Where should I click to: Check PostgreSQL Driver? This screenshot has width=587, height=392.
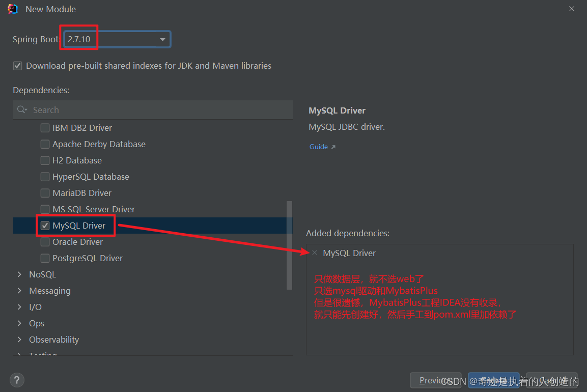click(x=45, y=258)
